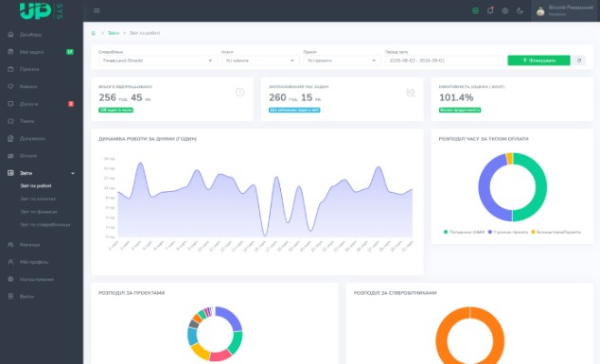Open Мої задачі calendar icon in sidebar
600x364 pixels.
click(10, 52)
